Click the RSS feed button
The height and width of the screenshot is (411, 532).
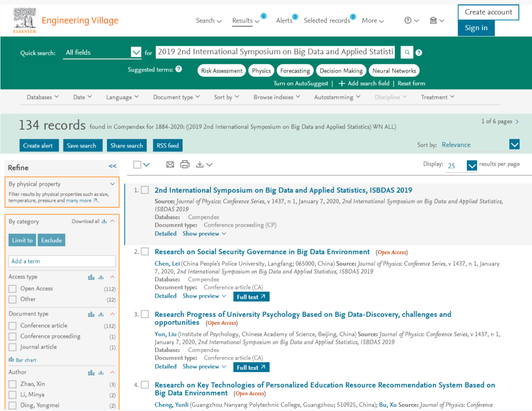168,145
